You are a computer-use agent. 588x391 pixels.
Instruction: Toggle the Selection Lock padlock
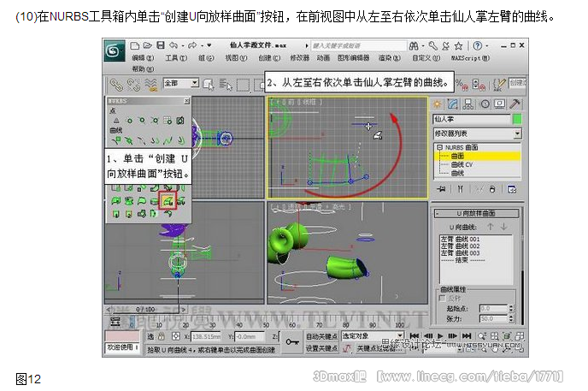[x=162, y=336]
